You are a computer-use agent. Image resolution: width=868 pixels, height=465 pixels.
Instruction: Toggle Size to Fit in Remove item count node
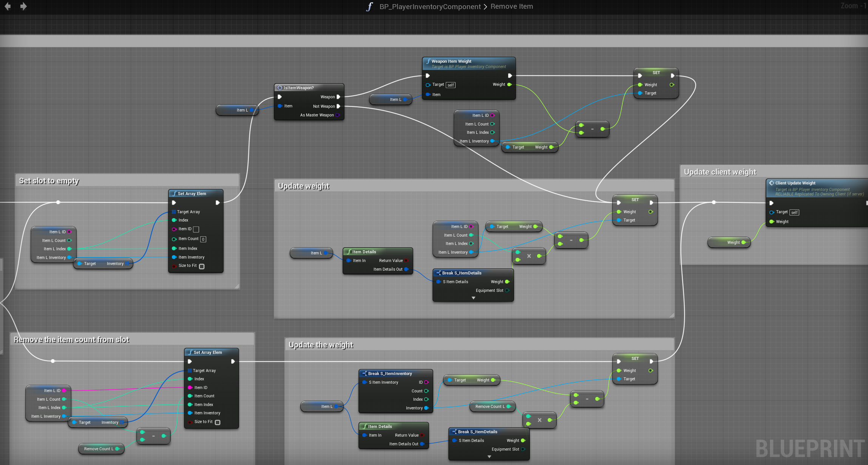[x=218, y=422]
